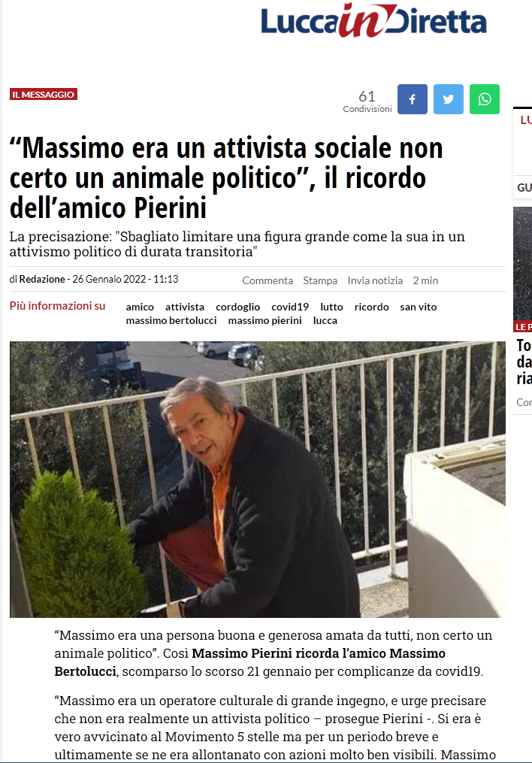The width and height of the screenshot is (532, 763).
Task: Select the 'massimo pierini' tag
Action: coord(265,321)
